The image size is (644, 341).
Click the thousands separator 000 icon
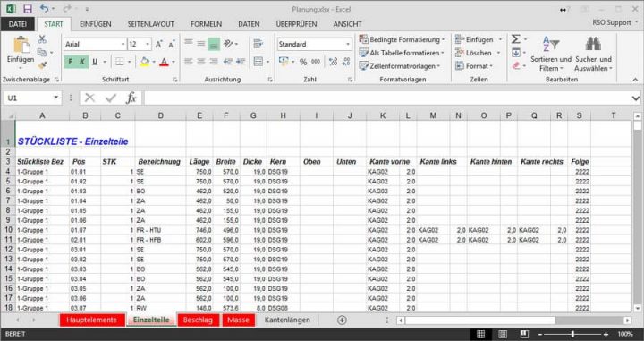[x=316, y=62]
